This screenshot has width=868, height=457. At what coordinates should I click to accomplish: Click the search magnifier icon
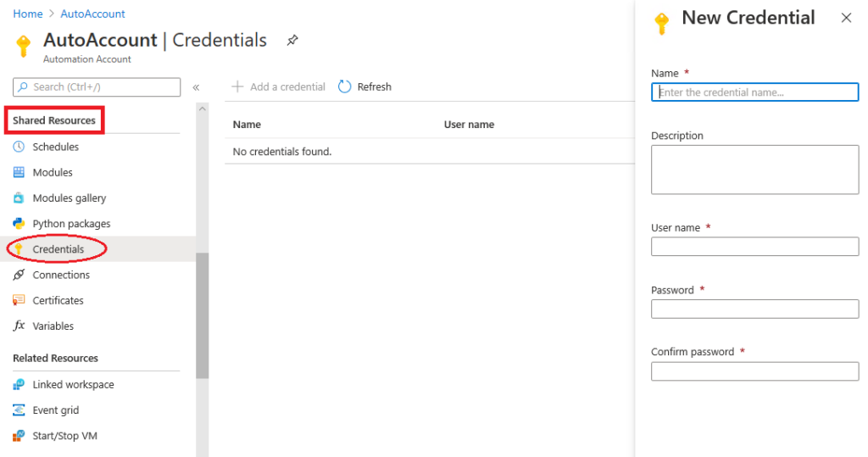(23, 87)
